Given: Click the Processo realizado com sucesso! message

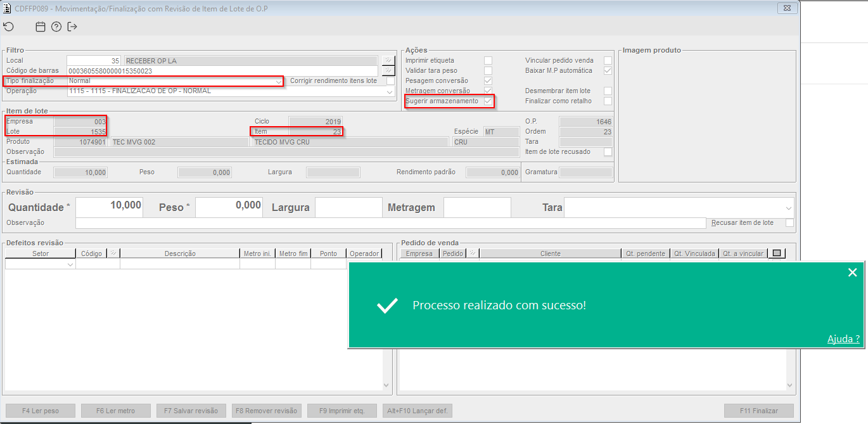Looking at the screenshot, I should tap(499, 305).
